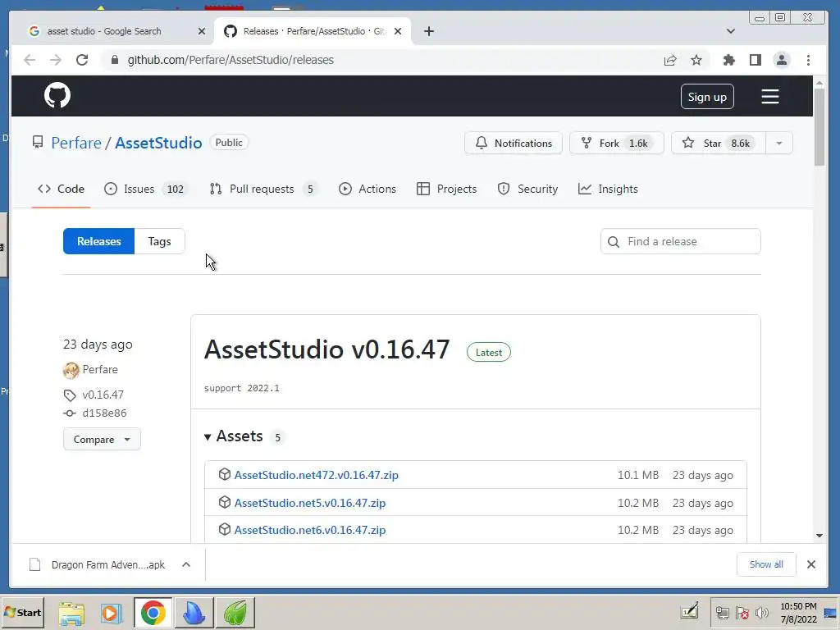Collapse the Assets section triangle
This screenshot has height=630, width=840.
click(208, 437)
